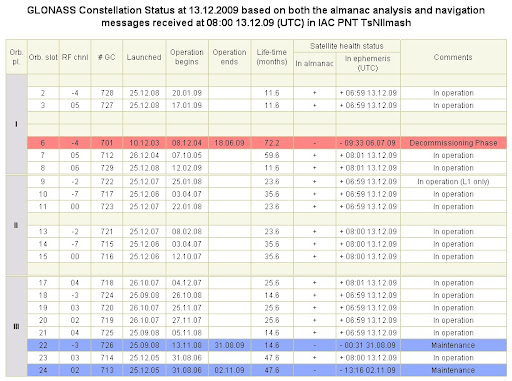Click ephemeris value '- 13:16 02.11.09'
Image resolution: width=512 pixels, height=381 pixels.
coord(368,370)
